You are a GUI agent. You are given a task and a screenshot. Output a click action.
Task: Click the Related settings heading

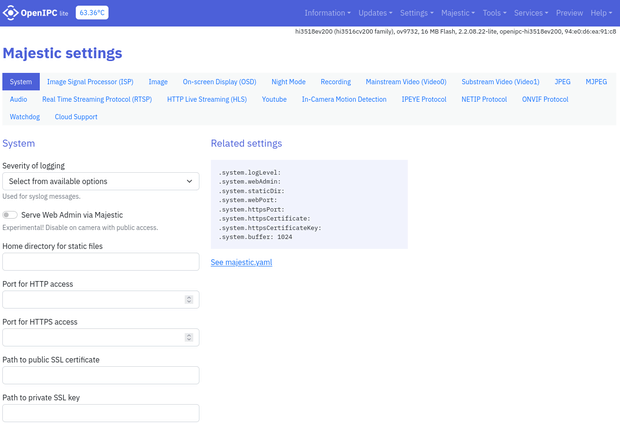click(x=246, y=144)
